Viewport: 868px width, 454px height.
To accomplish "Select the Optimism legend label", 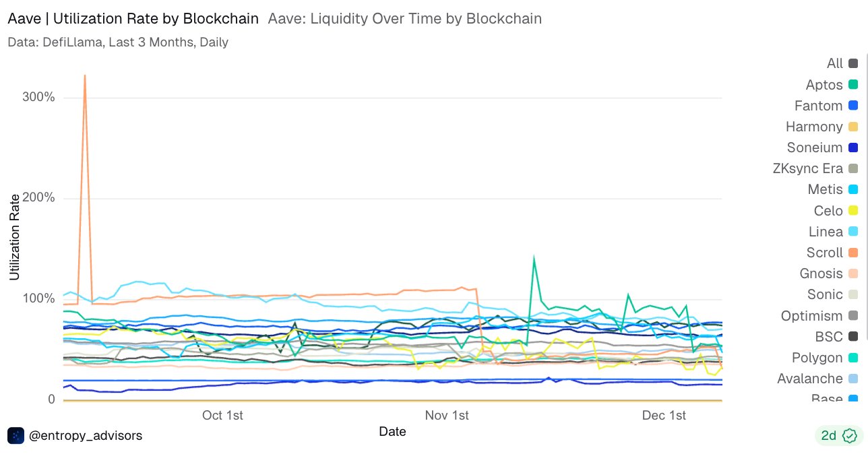I will coord(813,316).
